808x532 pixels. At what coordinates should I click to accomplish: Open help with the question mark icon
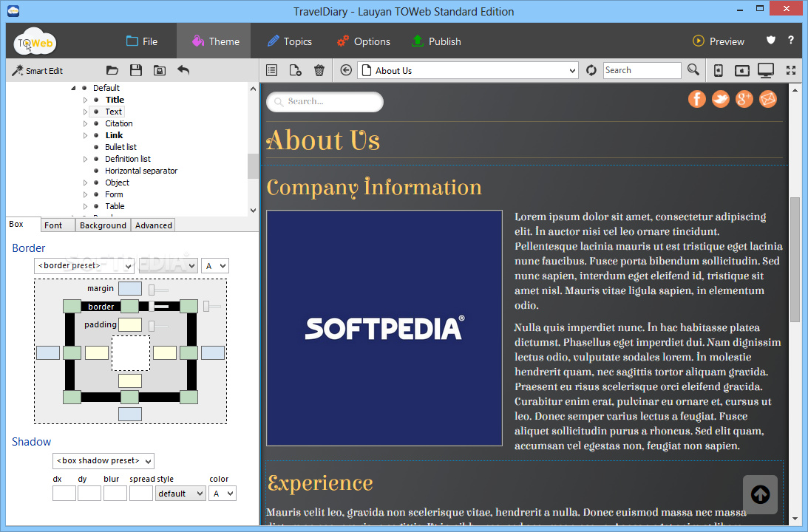pyautogui.click(x=791, y=40)
